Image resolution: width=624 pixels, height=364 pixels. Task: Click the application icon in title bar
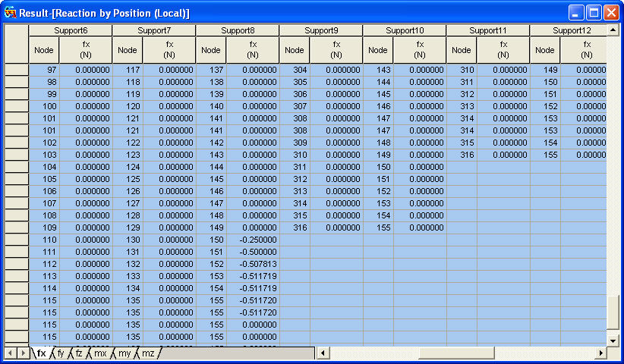pos(10,13)
